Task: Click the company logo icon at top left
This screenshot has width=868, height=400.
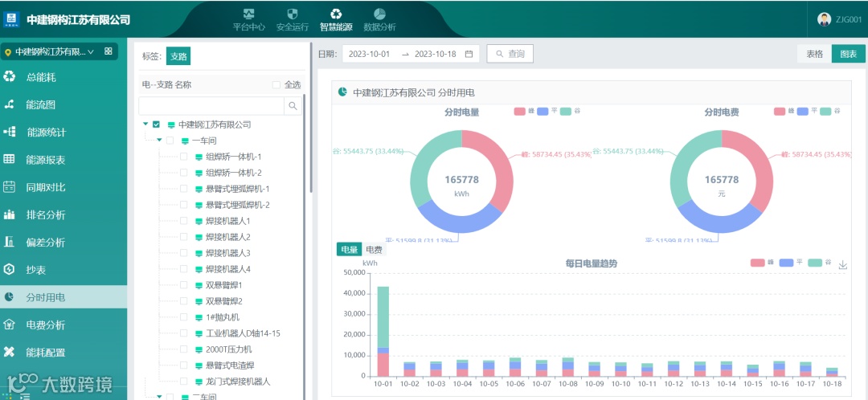Action: (x=11, y=19)
